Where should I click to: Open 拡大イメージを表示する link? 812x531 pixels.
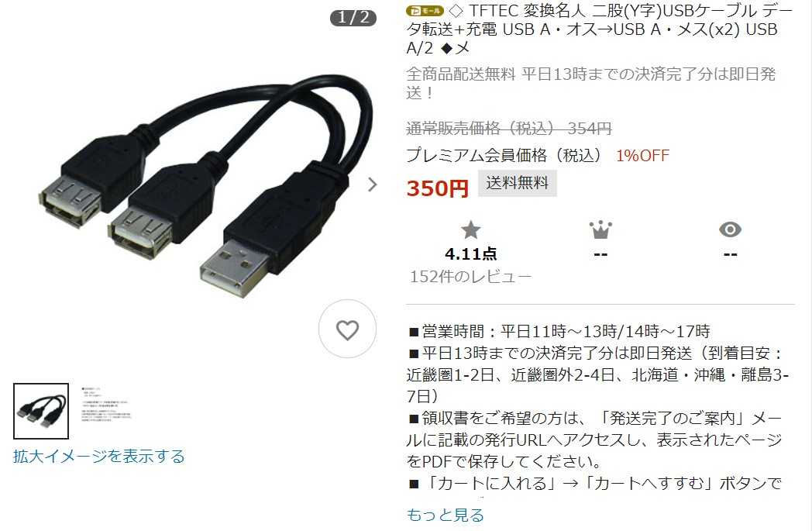99,457
